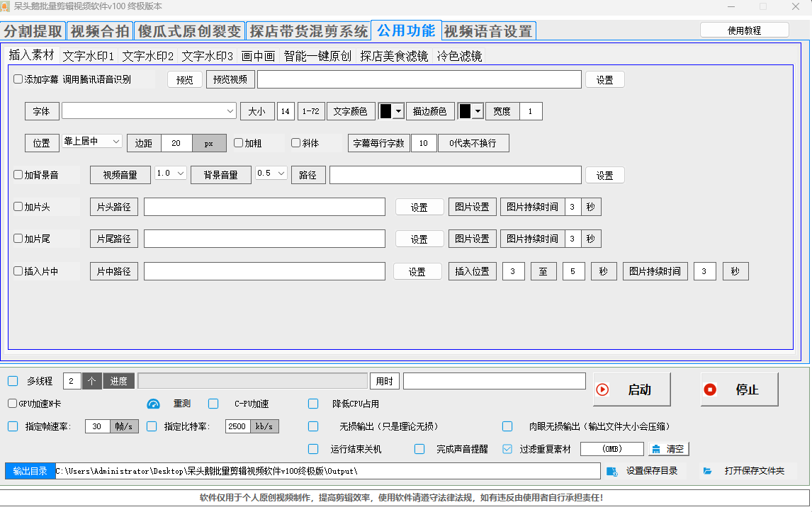Screen dimensions: 812x512
Task: Switch to the 视频合拍 tab
Action: 100,31
